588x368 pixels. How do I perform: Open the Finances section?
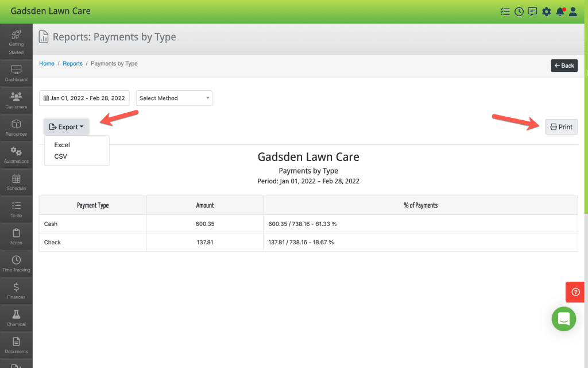(16, 290)
